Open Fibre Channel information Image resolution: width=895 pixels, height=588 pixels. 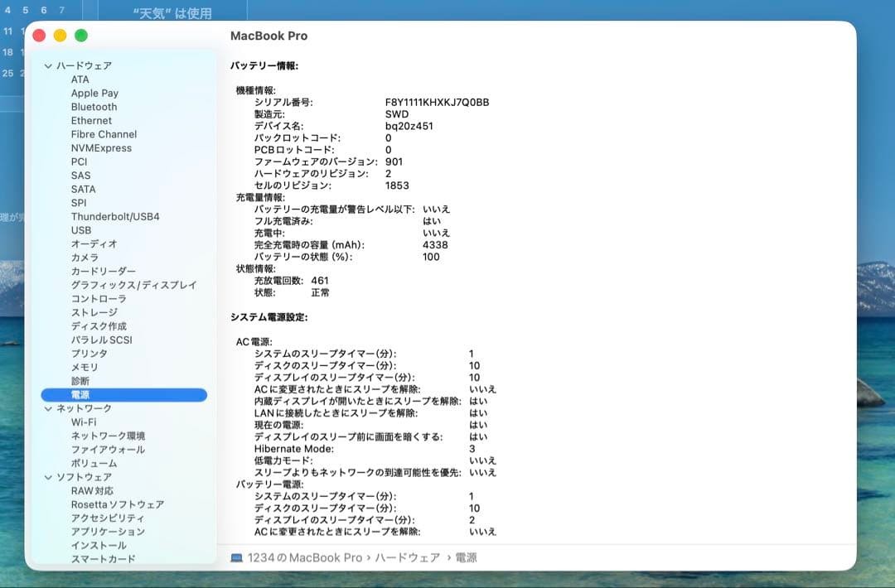[x=104, y=135]
